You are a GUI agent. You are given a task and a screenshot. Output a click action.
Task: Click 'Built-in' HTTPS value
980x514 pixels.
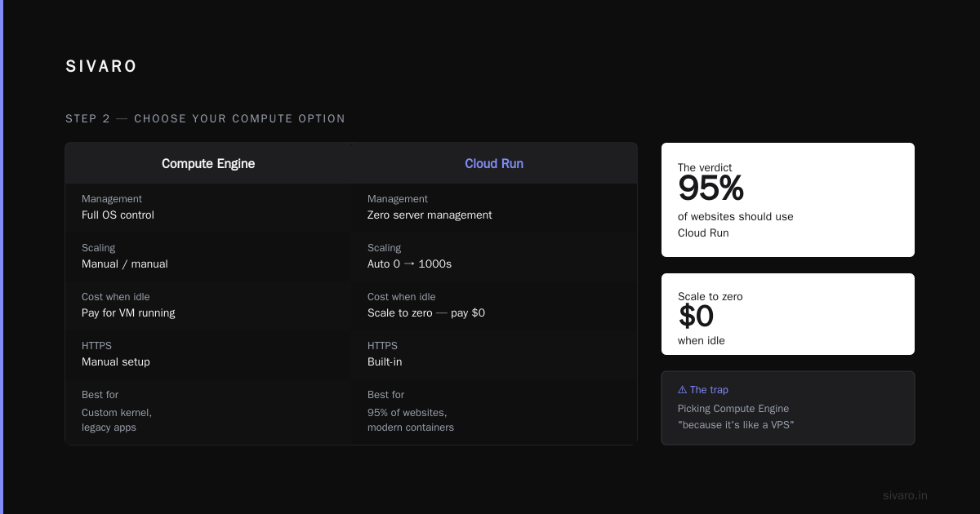click(385, 362)
